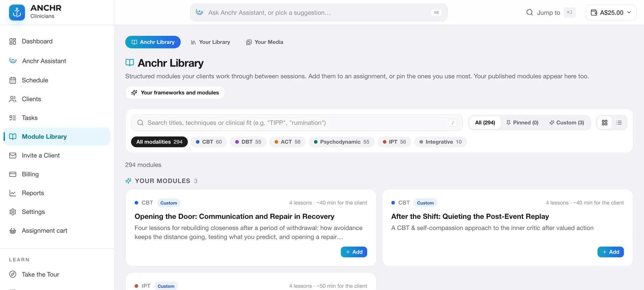Click the ⌘K shortcut badge in assistant bar

click(x=436, y=13)
